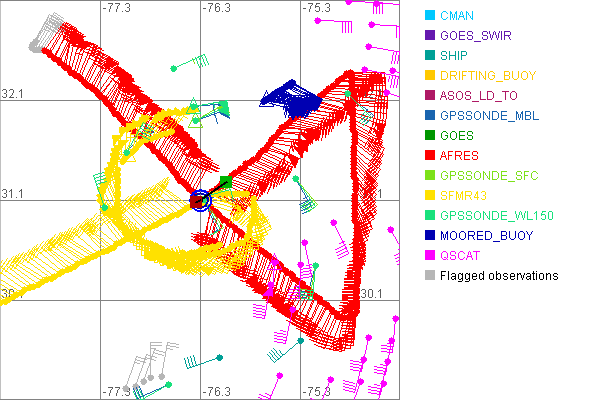Click the gray flagged observation in the top-left corner

(x=38, y=42)
